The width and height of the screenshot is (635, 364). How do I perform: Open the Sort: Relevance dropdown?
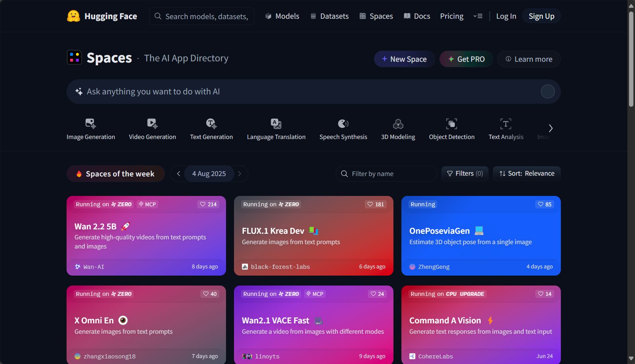[x=527, y=174]
